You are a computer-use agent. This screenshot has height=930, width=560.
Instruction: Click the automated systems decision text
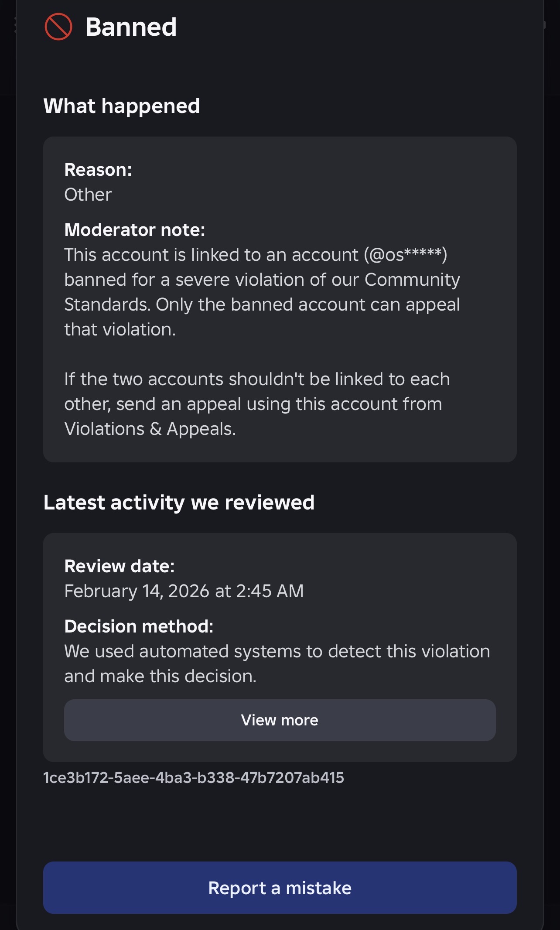pos(277,652)
